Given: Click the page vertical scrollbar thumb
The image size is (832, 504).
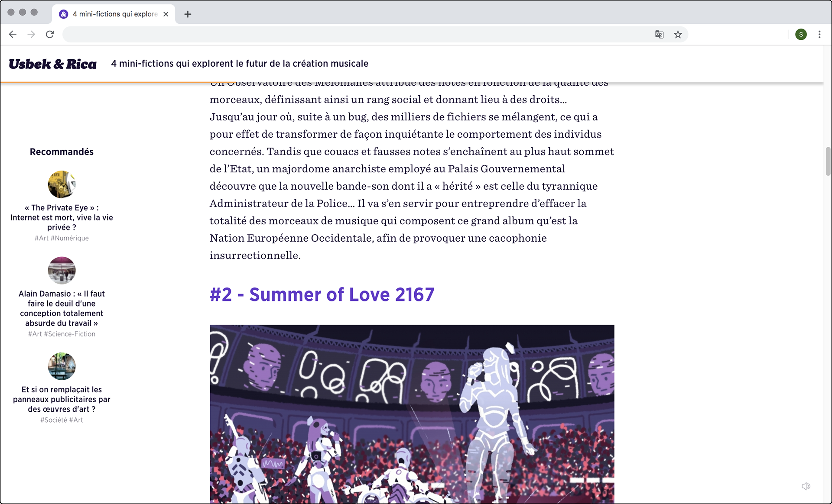Looking at the screenshot, I should tap(828, 161).
